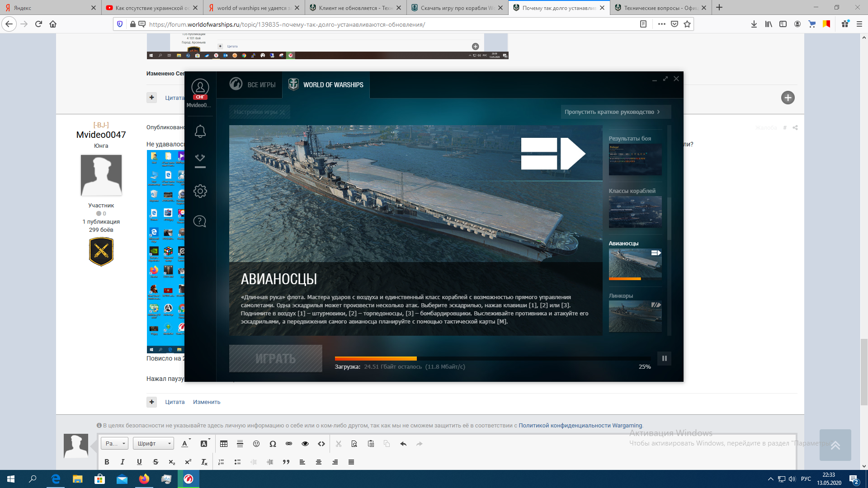868x488 pixels.
Task: Click the guide list scrollbar in Game Center
Action: pos(669,219)
